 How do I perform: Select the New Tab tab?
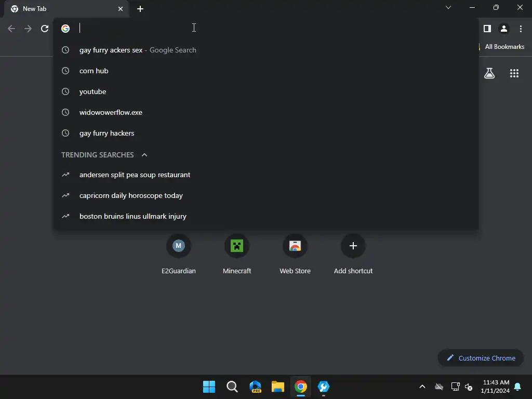click(x=66, y=9)
